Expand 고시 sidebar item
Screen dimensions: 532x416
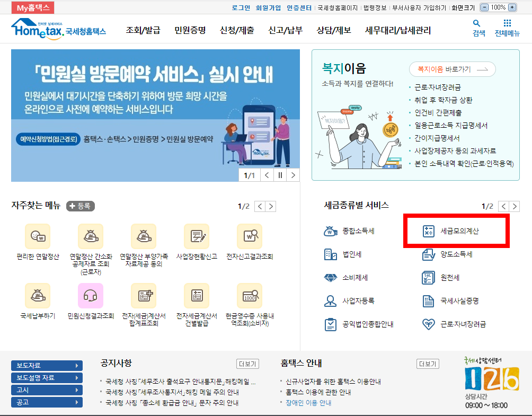pyautogui.click(x=47, y=390)
